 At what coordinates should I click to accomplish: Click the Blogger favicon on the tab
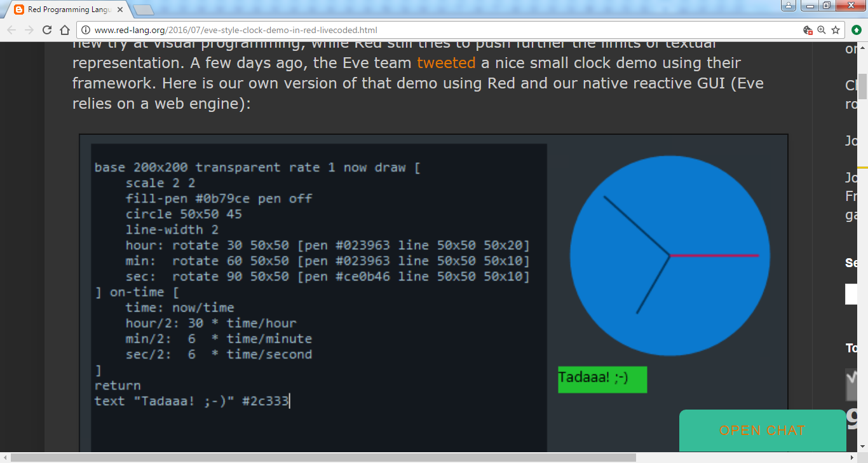coord(19,10)
